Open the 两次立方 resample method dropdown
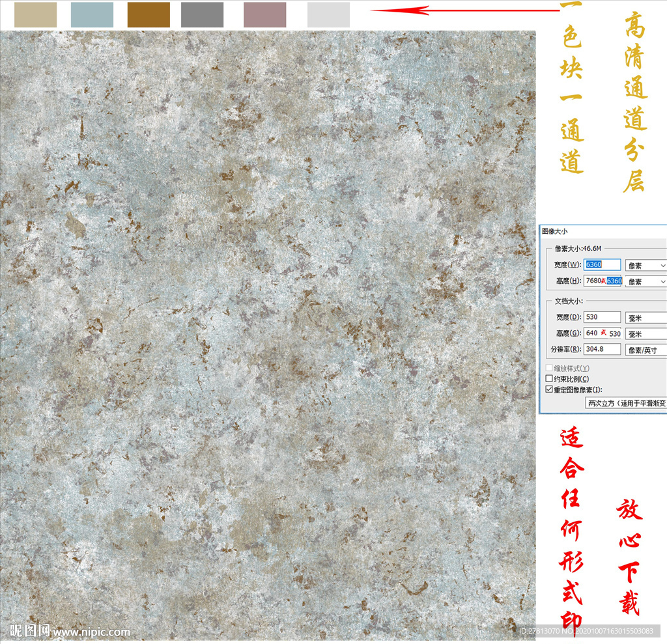This screenshot has width=667, height=644. click(x=625, y=404)
